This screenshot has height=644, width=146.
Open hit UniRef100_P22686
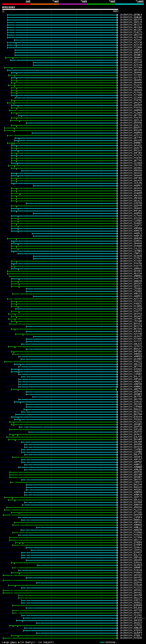tap(131, 48)
